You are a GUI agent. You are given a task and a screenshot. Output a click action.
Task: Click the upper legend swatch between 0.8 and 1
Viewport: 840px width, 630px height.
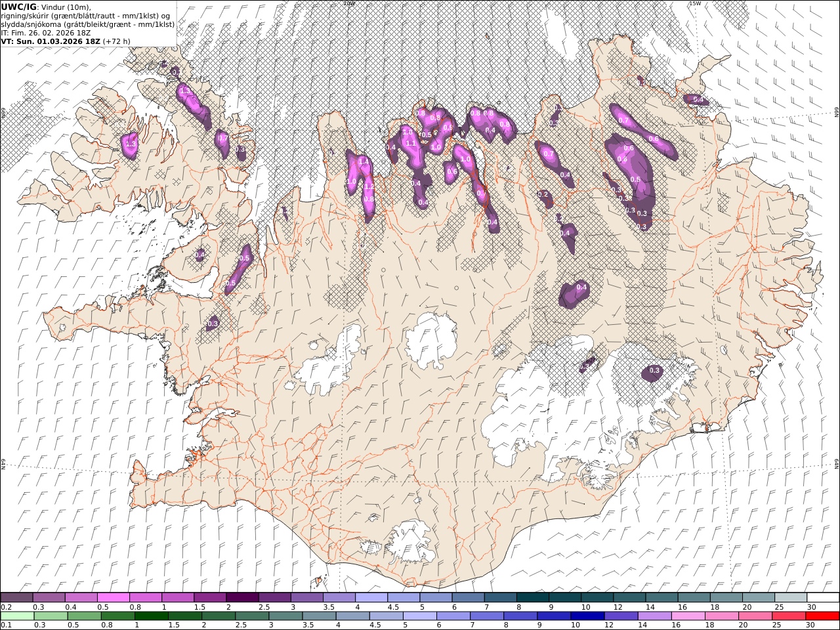(x=146, y=597)
